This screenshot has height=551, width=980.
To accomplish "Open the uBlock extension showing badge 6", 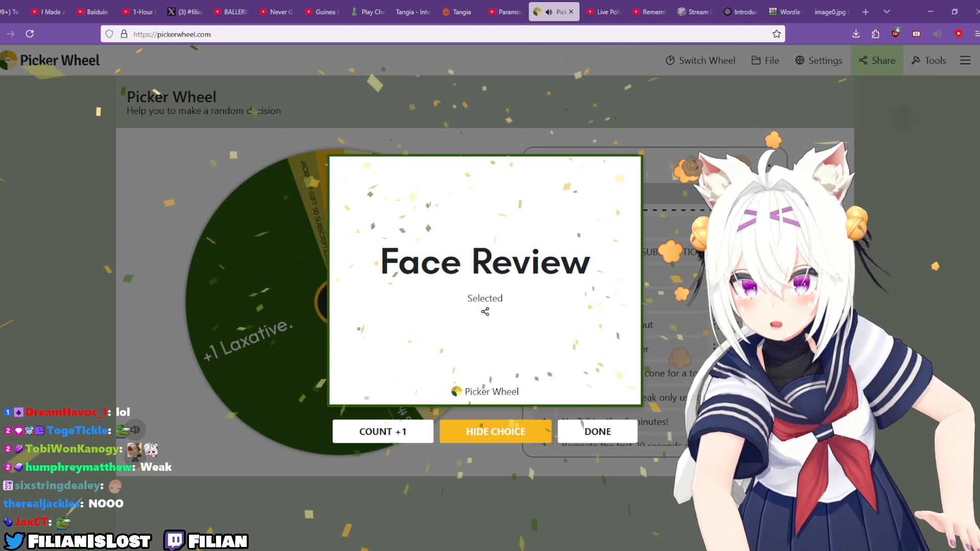I will [896, 33].
